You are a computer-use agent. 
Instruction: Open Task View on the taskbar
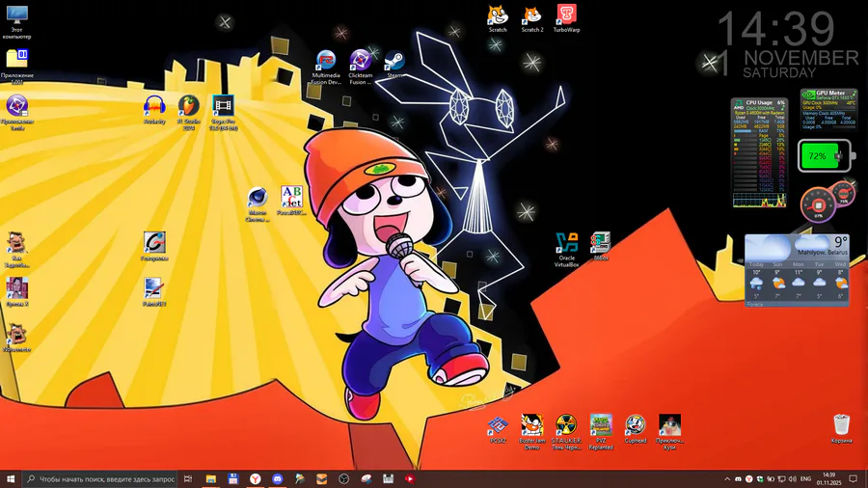(x=188, y=479)
